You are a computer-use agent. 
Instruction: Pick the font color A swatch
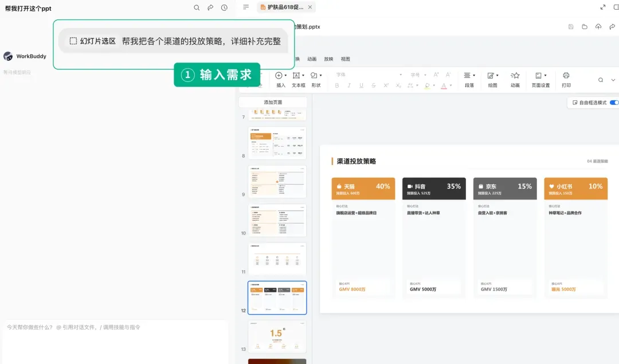click(x=444, y=85)
